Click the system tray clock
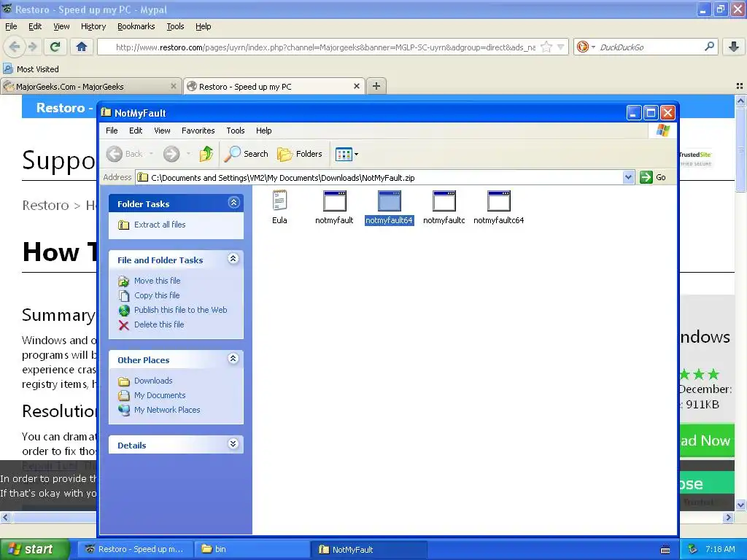 point(720,549)
